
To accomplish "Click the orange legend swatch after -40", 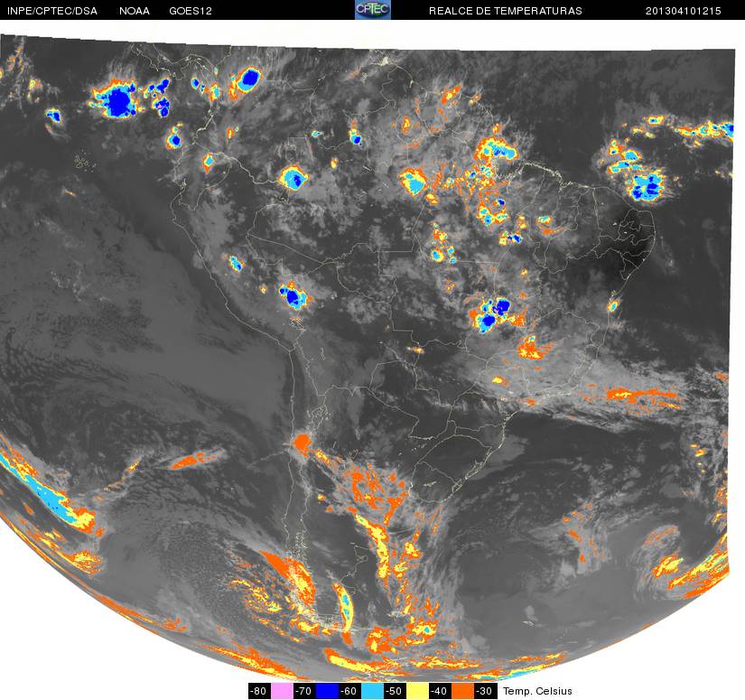I will coord(462,691).
